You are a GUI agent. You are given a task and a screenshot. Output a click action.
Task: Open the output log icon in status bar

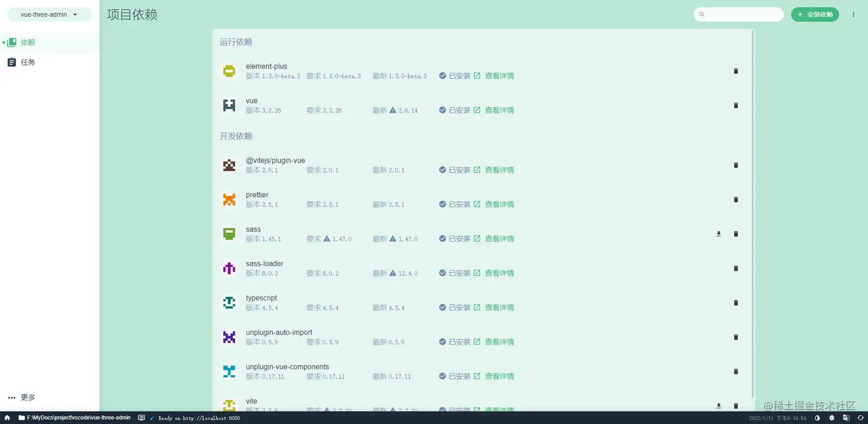(x=141, y=418)
